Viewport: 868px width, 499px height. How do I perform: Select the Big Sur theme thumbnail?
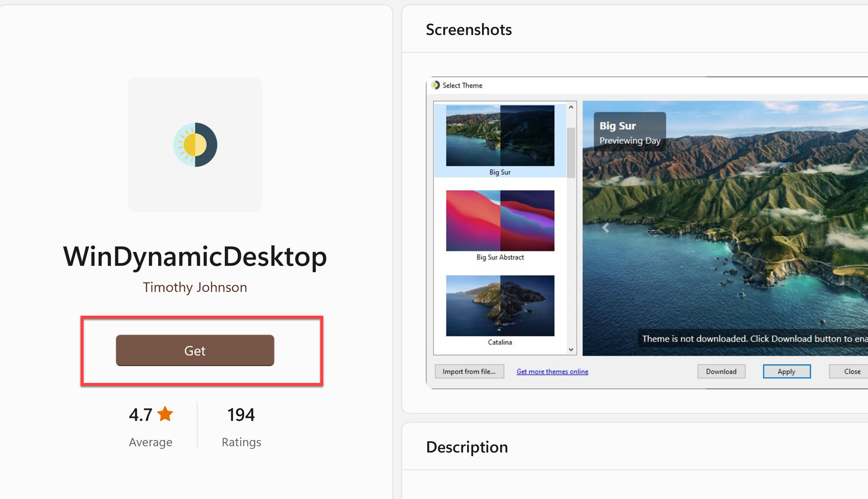[x=500, y=136]
